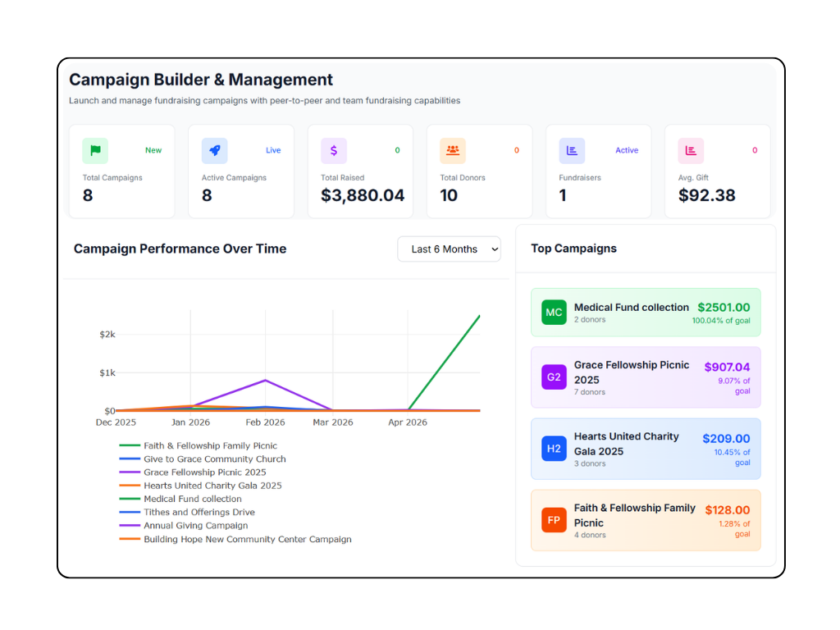Toggle Medical Fund collection legend series
This screenshot has height=630, width=840.
tap(180, 499)
